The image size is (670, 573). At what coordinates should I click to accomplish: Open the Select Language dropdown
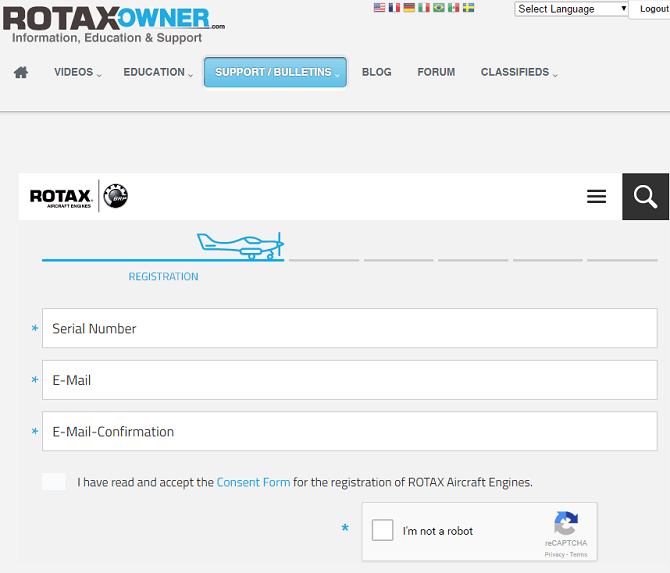[x=571, y=9]
